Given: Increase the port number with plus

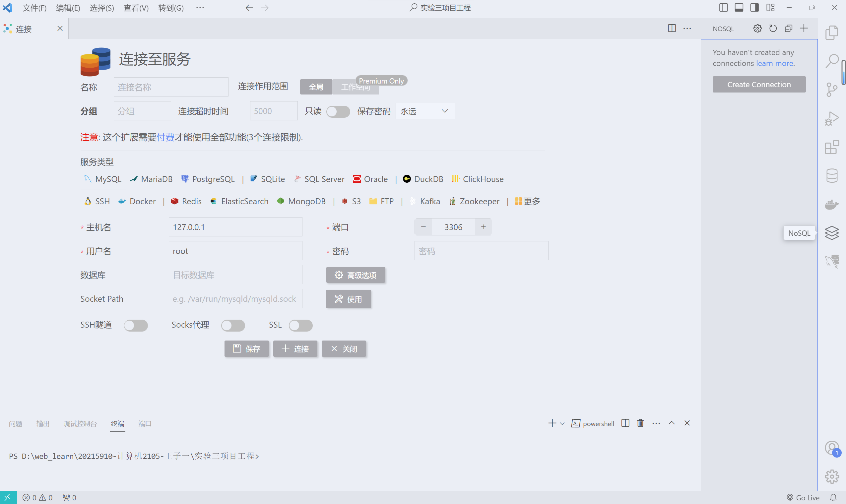Looking at the screenshot, I should [x=483, y=227].
